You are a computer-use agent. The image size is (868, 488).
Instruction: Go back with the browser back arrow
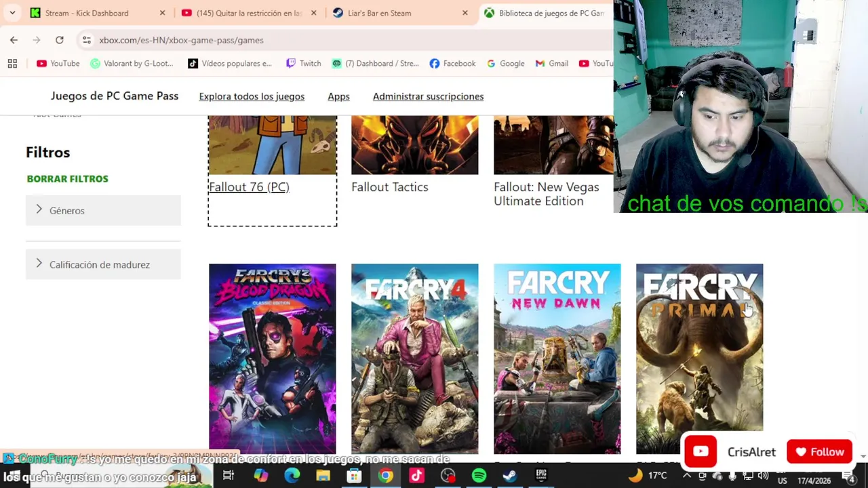[14, 40]
